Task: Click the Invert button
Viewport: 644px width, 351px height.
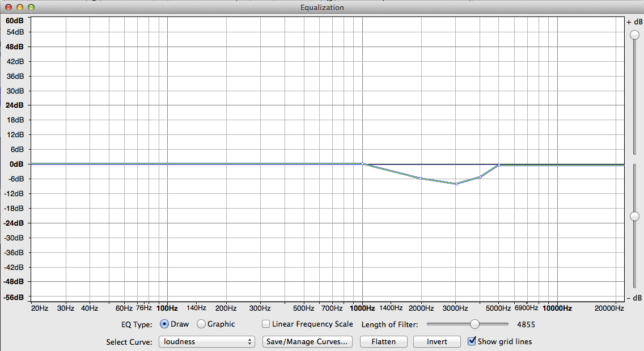Action: point(437,341)
